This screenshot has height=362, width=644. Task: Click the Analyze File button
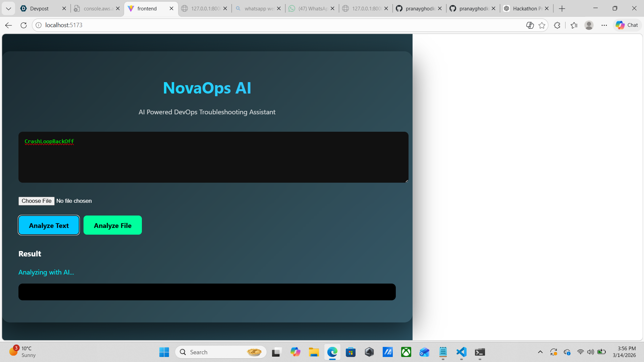click(x=112, y=225)
